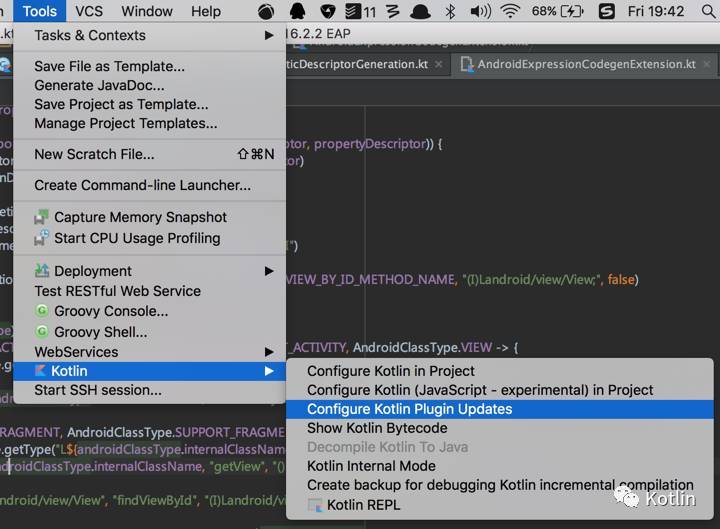Click the orange false keyword in code
This screenshot has width=720, height=529.
click(621, 279)
